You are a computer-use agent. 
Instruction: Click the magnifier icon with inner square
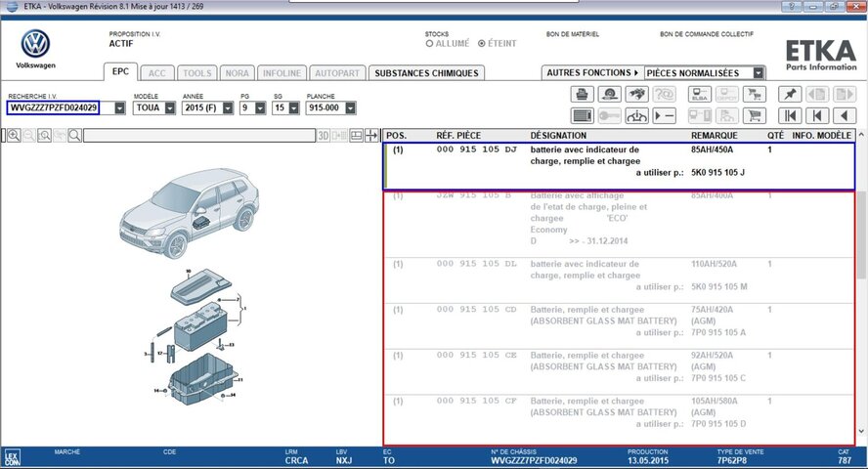coord(44,136)
